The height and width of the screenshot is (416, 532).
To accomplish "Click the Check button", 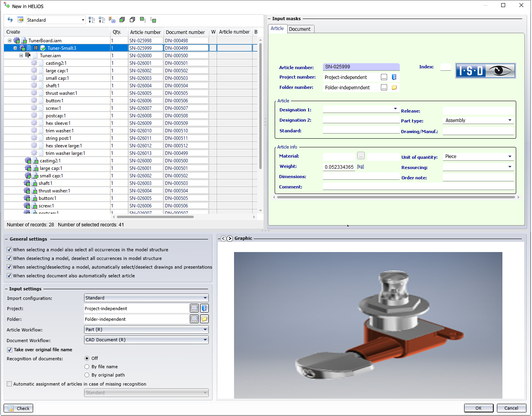I will pos(18,408).
